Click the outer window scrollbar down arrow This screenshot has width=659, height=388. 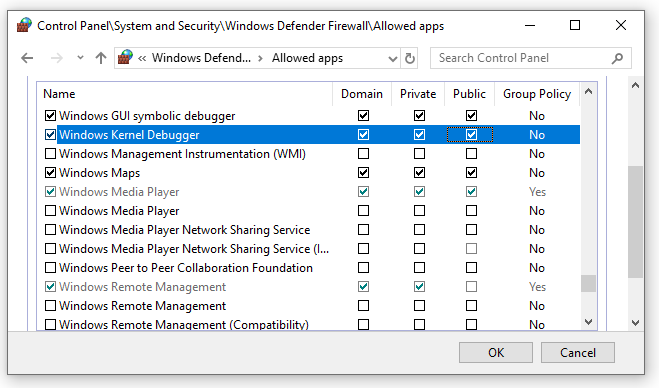coord(635,323)
